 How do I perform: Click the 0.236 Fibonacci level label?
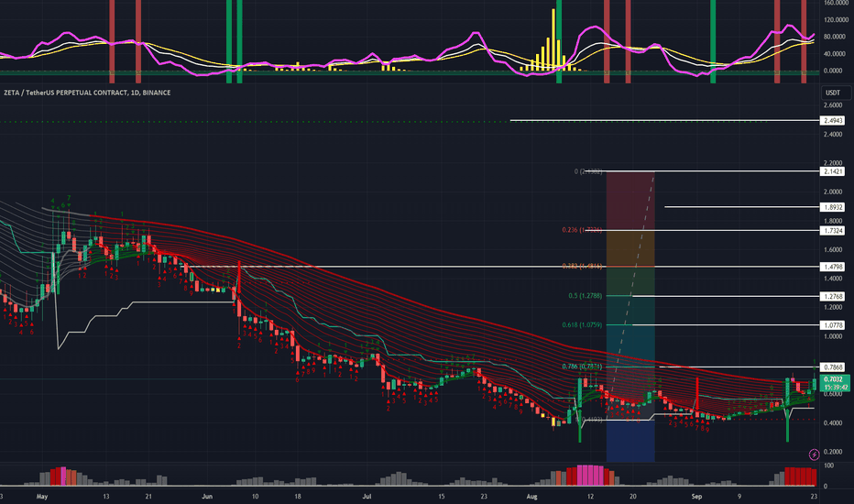(x=582, y=230)
